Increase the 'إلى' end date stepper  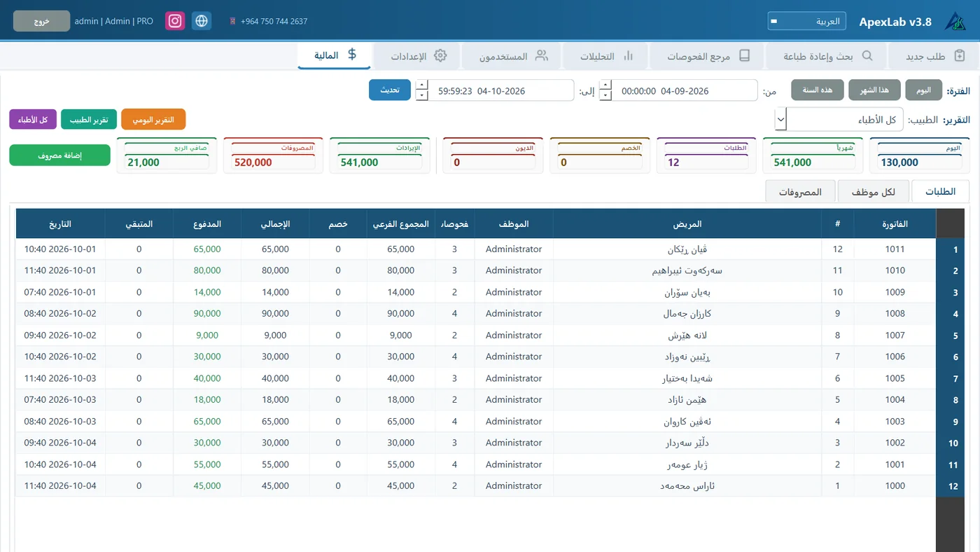(421, 85)
